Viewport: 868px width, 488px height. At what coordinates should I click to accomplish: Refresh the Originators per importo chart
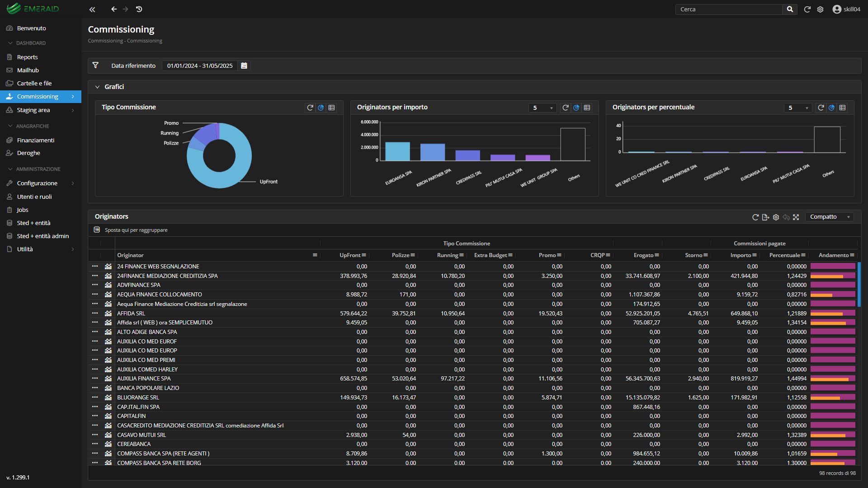coord(566,108)
